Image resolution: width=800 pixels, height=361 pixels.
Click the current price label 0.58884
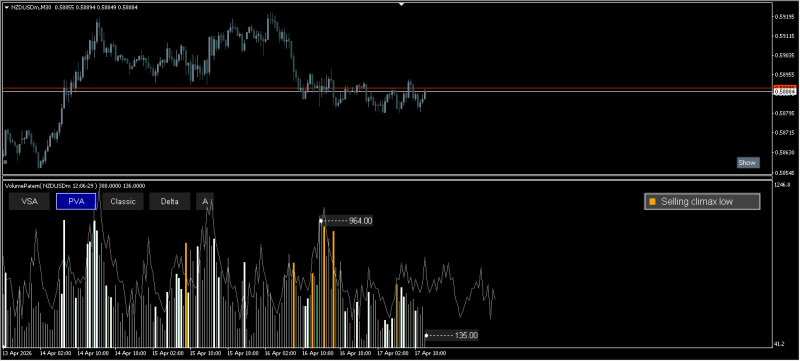click(785, 92)
